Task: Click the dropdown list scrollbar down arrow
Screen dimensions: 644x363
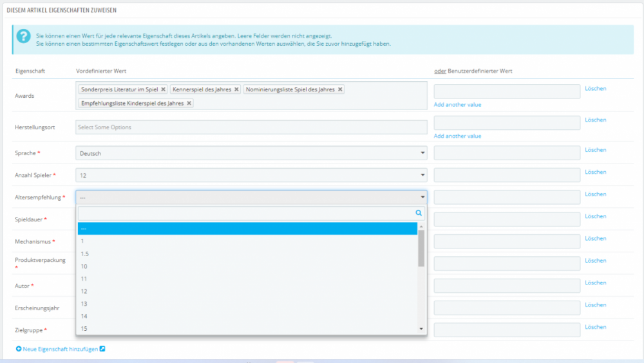Action: [x=421, y=329]
